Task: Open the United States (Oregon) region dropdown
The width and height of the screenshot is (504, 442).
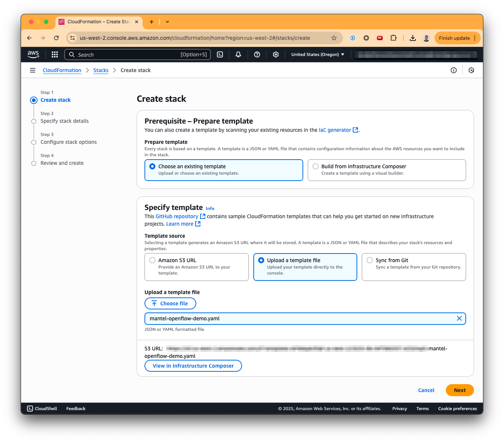Action: [x=318, y=54]
